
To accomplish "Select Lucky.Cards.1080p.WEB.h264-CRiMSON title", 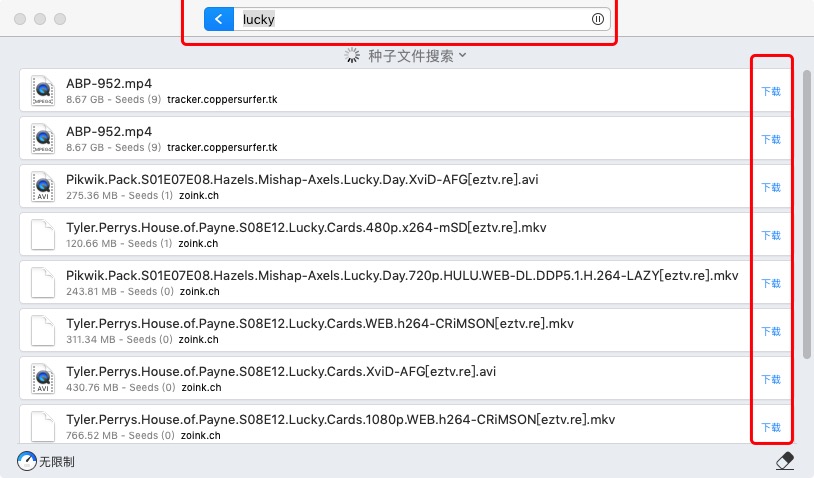I will point(341,419).
